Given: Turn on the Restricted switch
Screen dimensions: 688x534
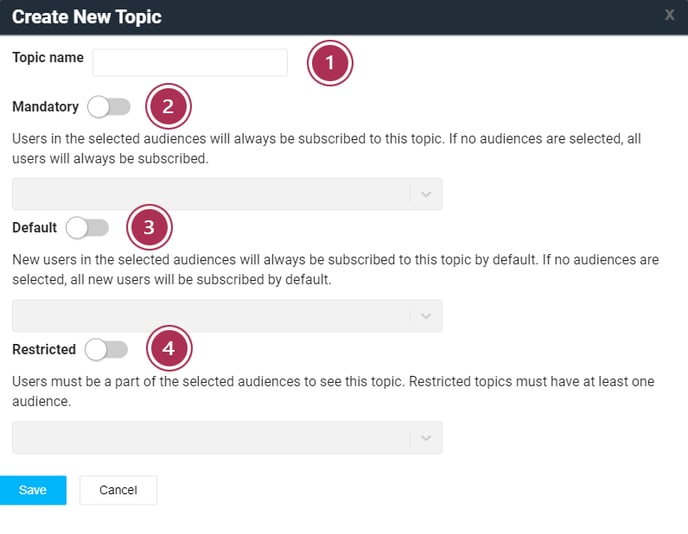Looking at the screenshot, I should tap(107, 350).
